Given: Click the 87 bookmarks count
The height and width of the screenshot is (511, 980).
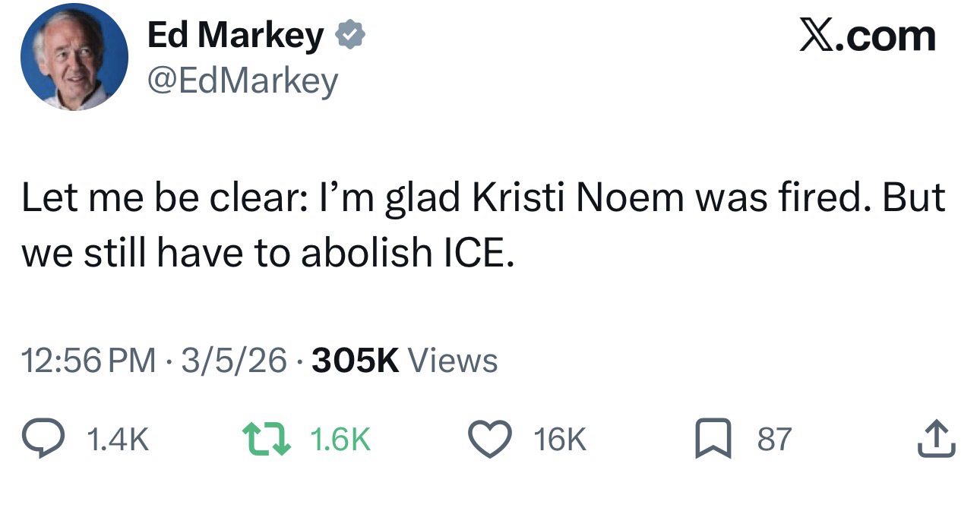Looking at the screenshot, I should click(774, 439).
